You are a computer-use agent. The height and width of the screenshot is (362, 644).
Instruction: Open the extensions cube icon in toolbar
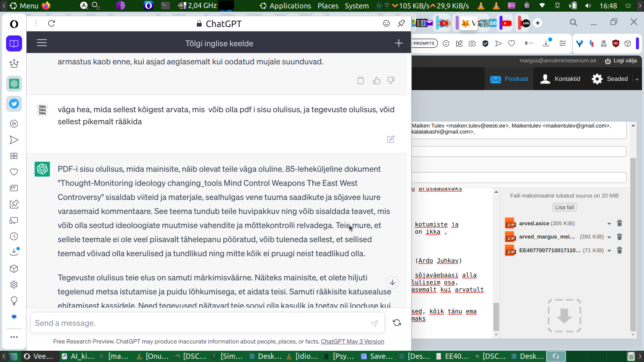[x=628, y=43]
